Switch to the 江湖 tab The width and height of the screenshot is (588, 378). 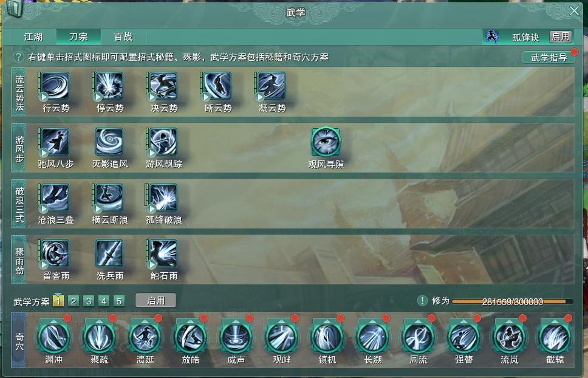(33, 36)
